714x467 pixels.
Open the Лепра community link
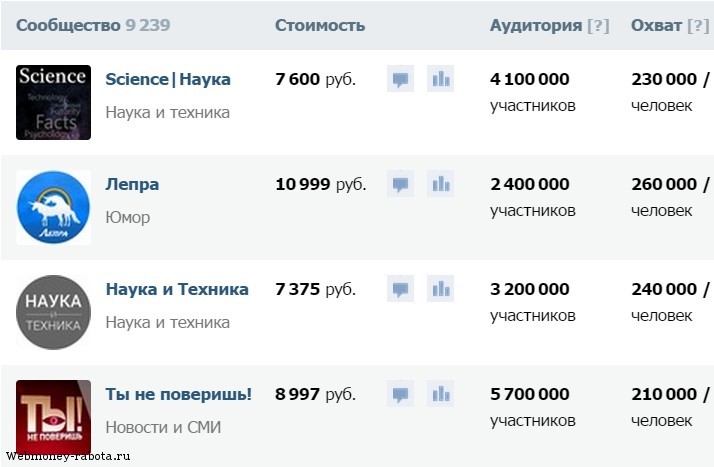point(132,184)
